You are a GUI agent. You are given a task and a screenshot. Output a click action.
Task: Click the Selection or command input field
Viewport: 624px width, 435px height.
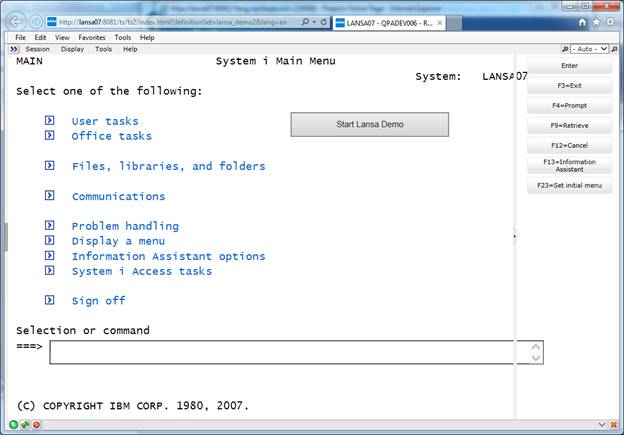tap(290, 352)
